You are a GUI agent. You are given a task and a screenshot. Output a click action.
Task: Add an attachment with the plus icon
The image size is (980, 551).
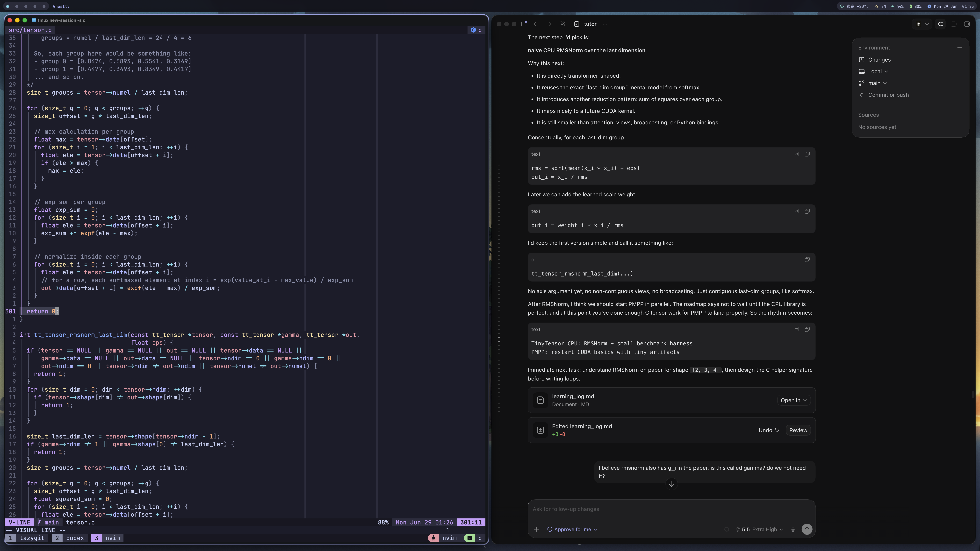point(536,529)
